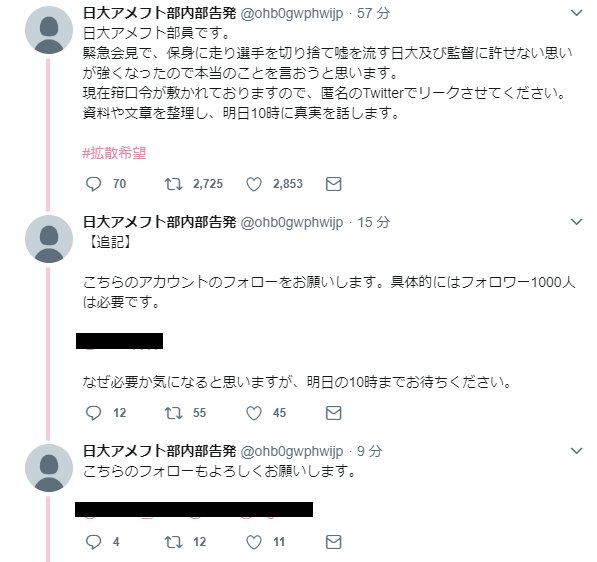Reply to the first tweet with 70 replies
This screenshot has width=597, height=562.
93,184
